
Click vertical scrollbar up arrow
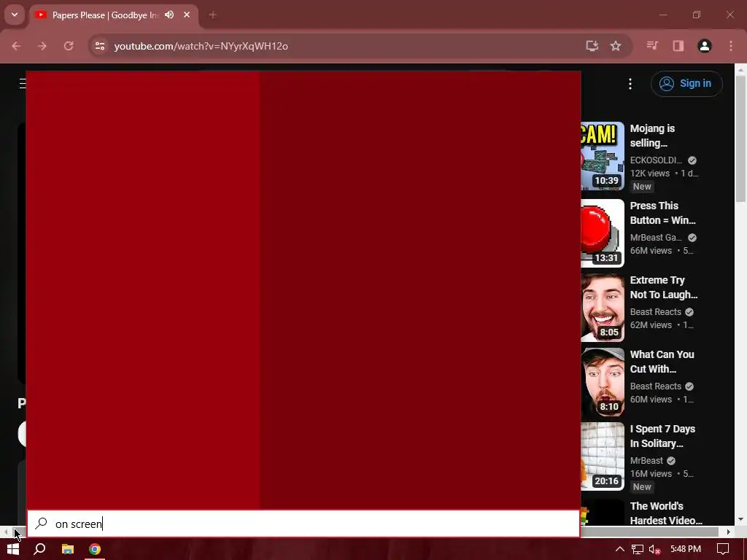tap(740, 69)
